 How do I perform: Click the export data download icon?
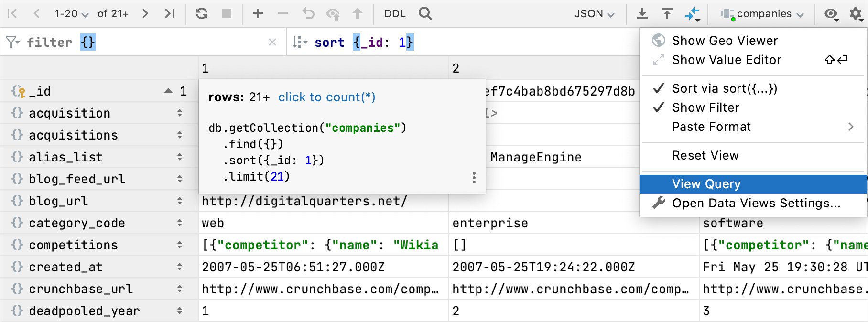pos(642,13)
